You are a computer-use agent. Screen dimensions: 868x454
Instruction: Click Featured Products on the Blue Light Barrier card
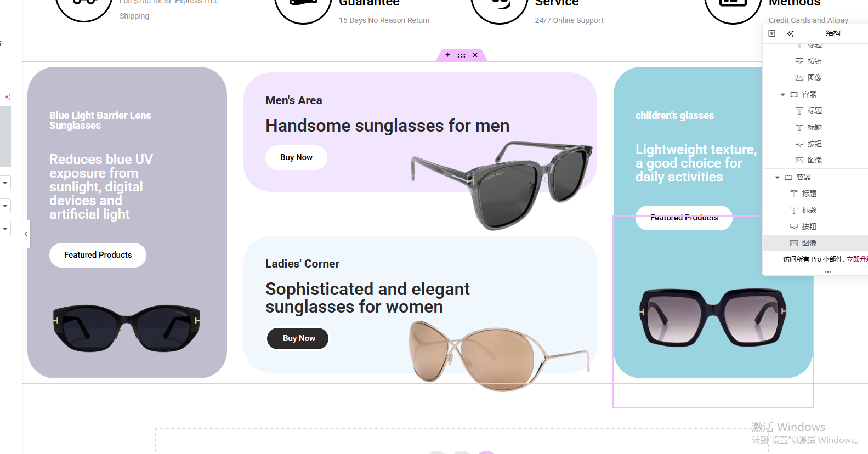98,255
